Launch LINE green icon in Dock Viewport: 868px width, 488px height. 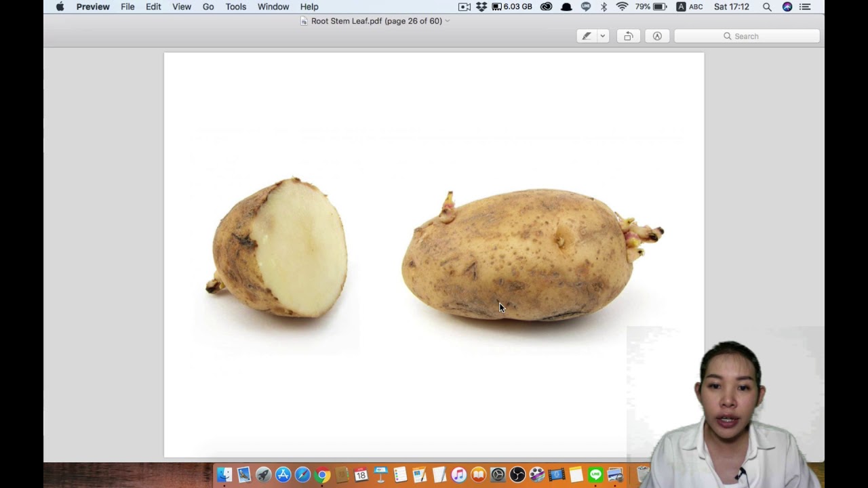[595, 475]
